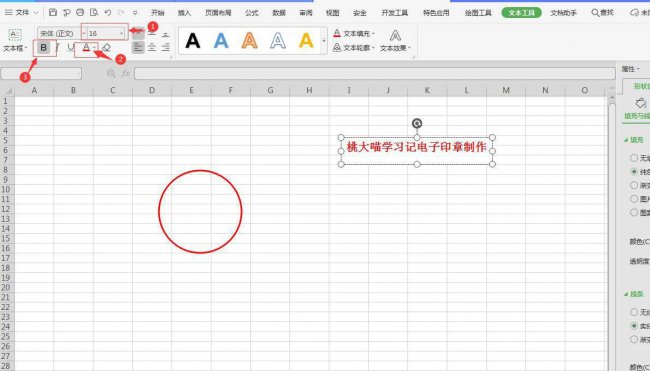Select middle vertical alignment icon
Image resolution: width=650 pixels, height=371 pixels.
point(152,34)
